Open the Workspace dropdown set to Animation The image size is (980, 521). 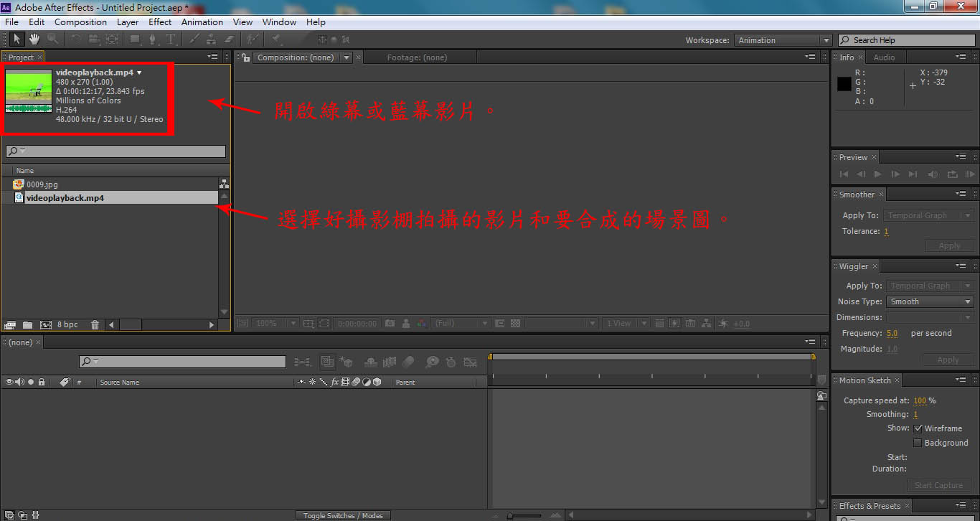783,40
